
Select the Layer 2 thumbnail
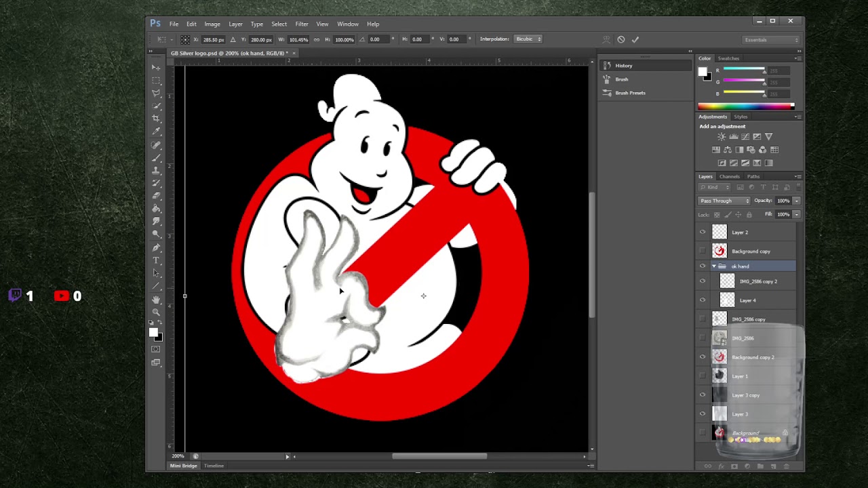point(719,232)
